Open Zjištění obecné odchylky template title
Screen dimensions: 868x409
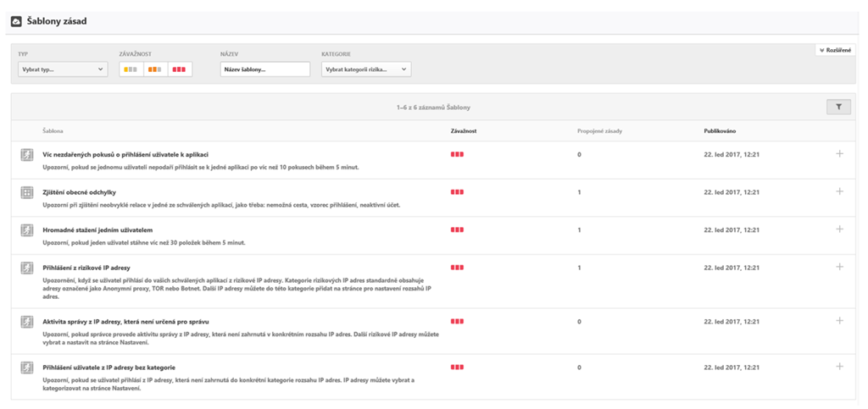pos(79,191)
